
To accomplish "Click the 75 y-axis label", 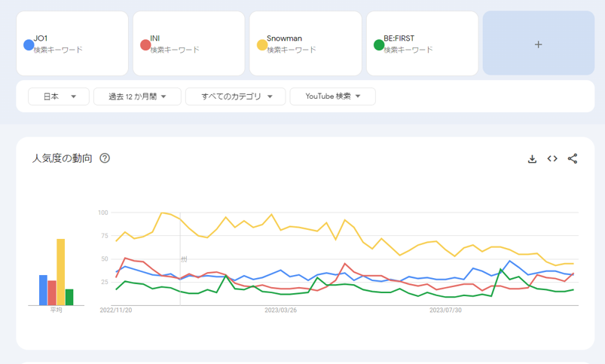I will point(105,236).
